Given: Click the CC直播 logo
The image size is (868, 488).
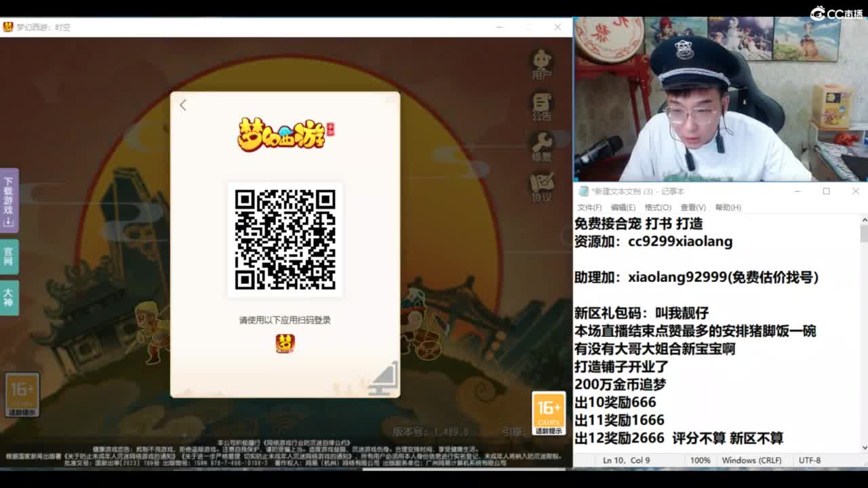Looking at the screenshot, I should [836, 14].
